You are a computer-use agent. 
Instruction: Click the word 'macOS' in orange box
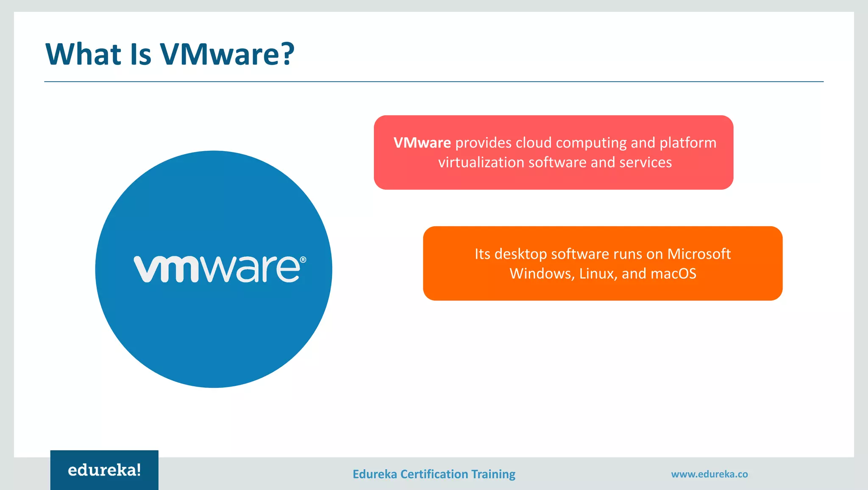(x=673, y=274)
